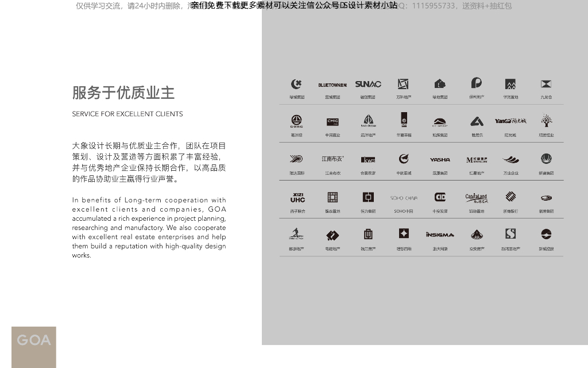
Task: Click the label 中民置业
Action: [x=332, y=135]
